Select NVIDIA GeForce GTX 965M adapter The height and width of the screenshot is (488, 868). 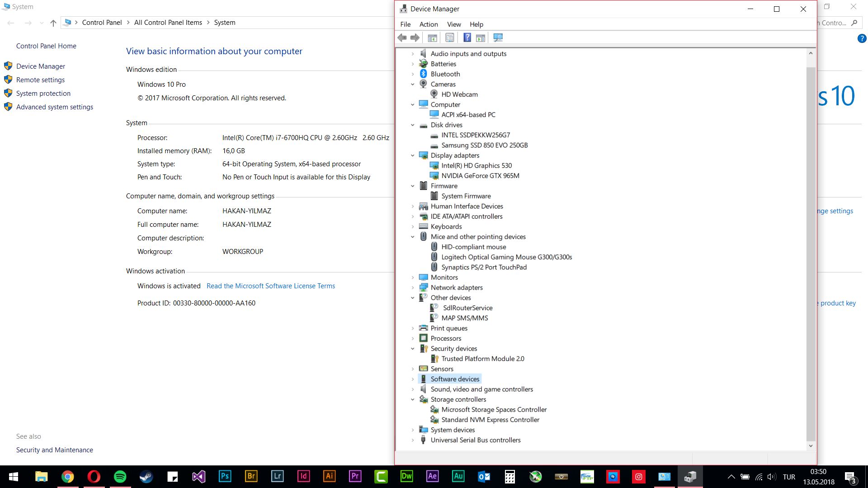pyautogui.click(x=480, y=176)
